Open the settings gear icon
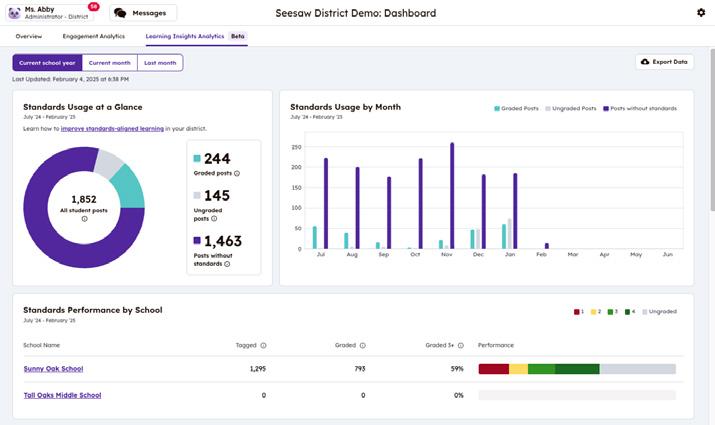This screenshot has width=715, height=425. point(700,13)
